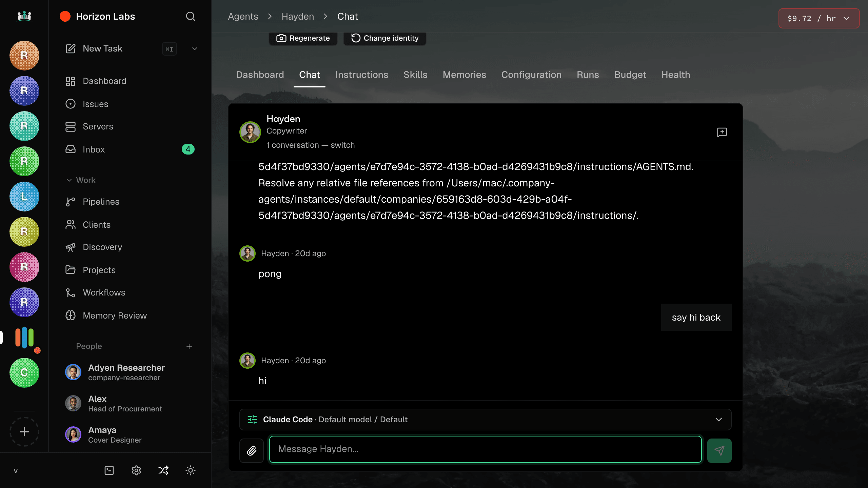The height and width of the screenshot is (488, 868).
Task: Click the green C workspace avatar
Action: [24, 373]
